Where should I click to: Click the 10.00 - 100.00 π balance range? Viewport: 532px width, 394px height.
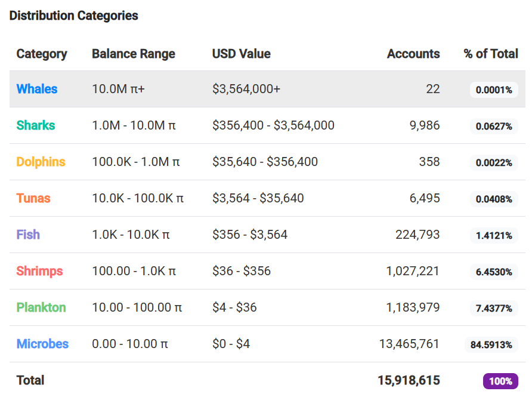point(137,307)
